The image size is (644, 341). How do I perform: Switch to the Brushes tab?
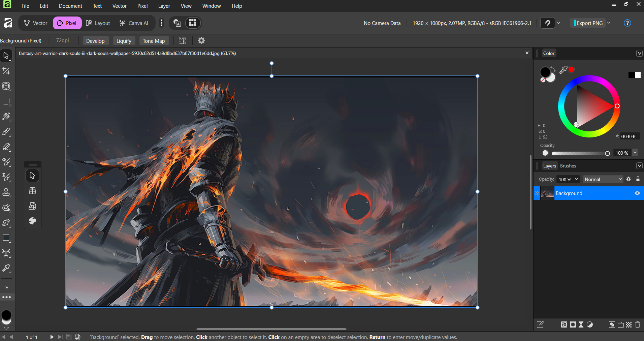[568, 166]
